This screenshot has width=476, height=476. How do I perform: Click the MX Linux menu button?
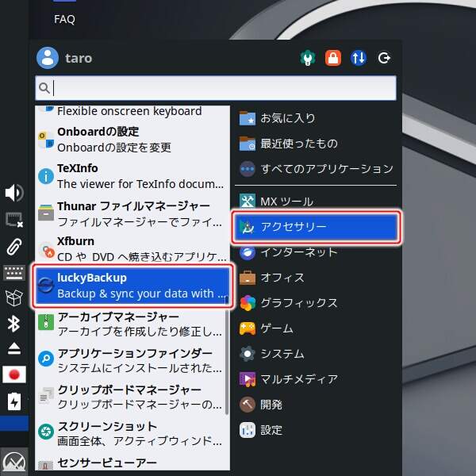point(14,462)
